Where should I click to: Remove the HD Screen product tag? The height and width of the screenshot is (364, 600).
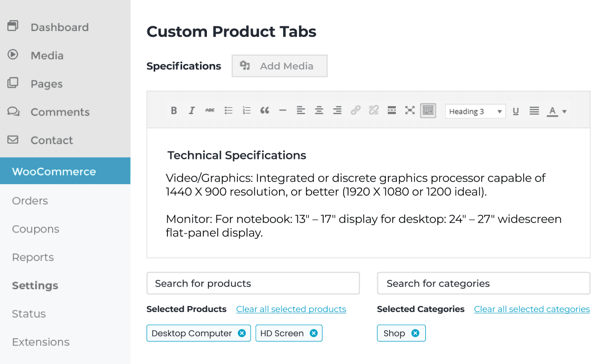(x=313, y=333)
